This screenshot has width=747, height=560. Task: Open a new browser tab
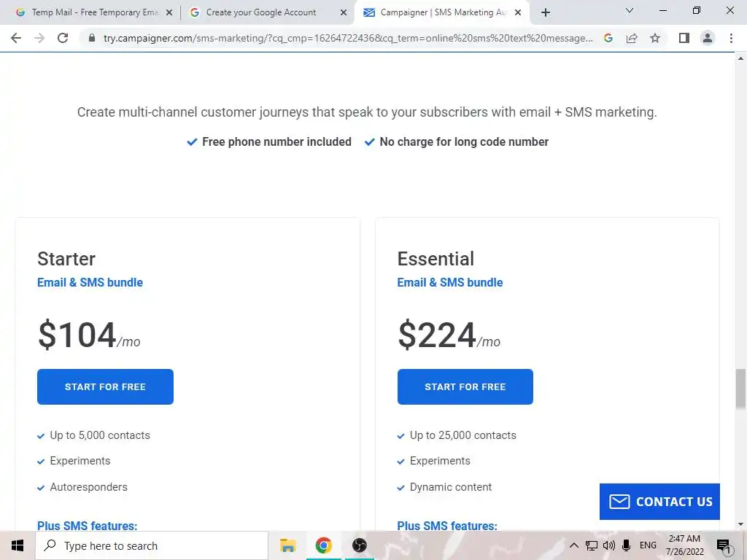click(x=546, y=12)
